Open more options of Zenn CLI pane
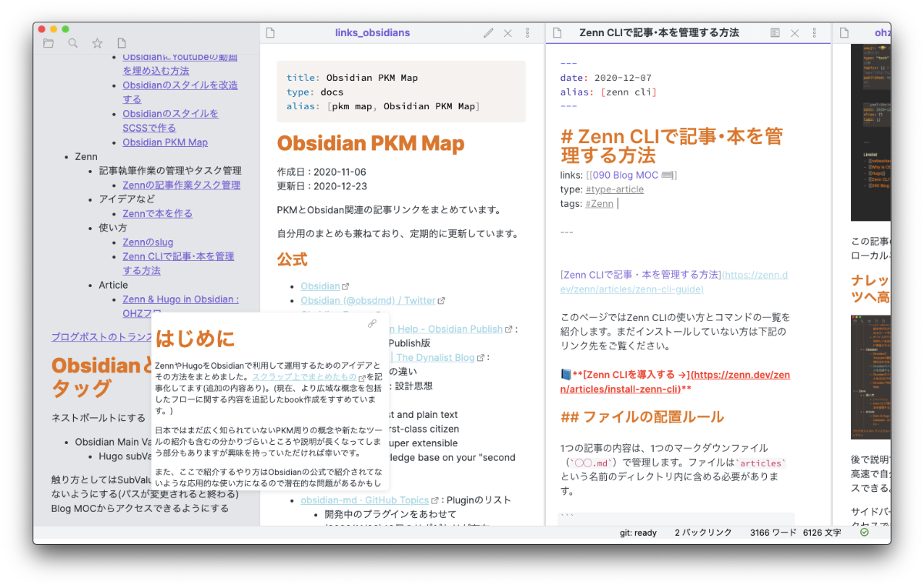924x588 pixels. (815, 33)
